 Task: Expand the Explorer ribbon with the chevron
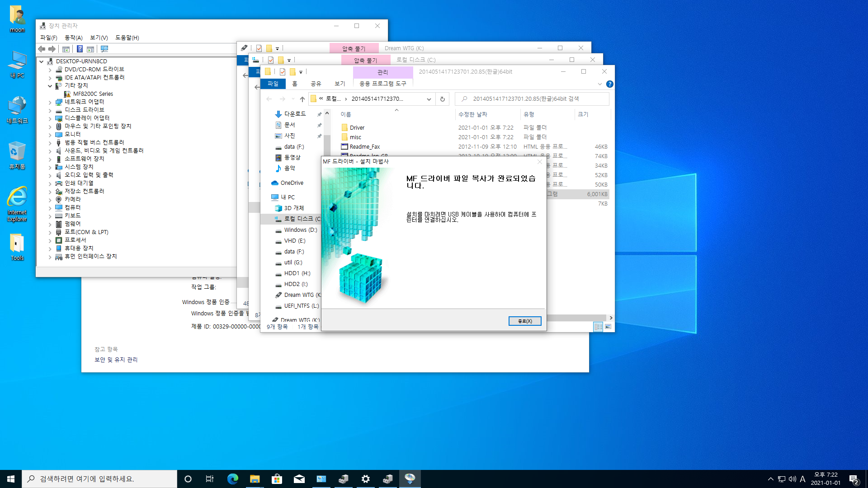coord(599,84)
